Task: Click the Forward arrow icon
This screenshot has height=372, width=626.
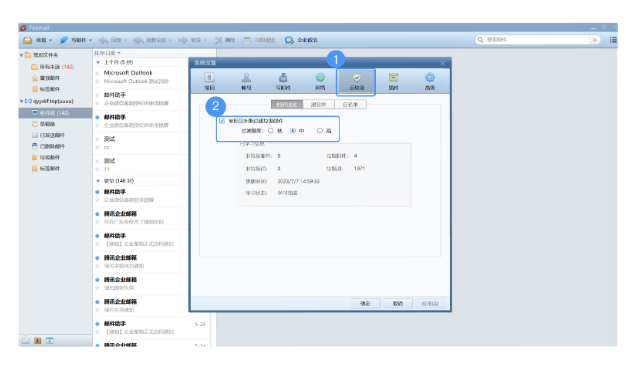Action: pyautogui.click(x=183, y=40)
